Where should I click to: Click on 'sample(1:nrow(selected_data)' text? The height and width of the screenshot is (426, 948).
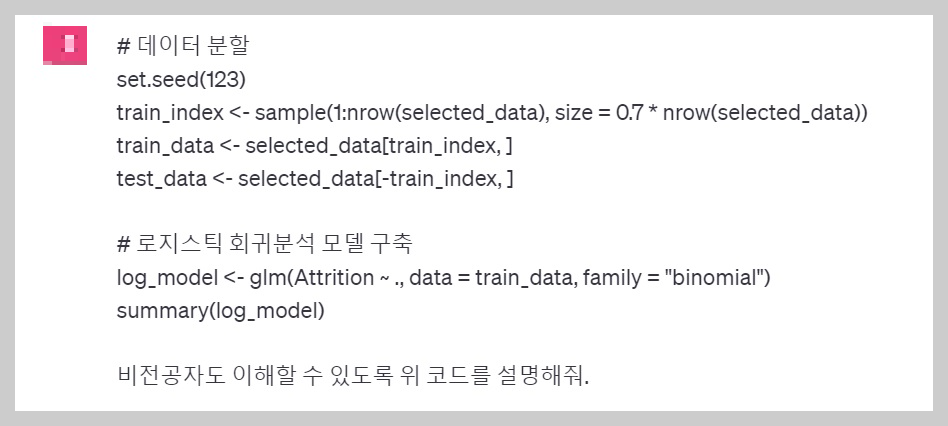coord(398,113)
